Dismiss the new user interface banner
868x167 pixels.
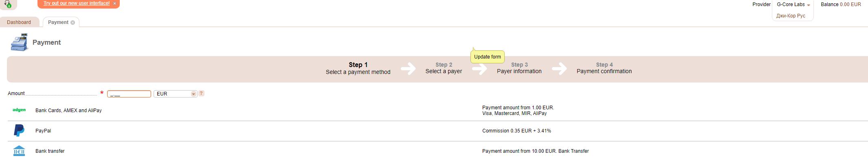114,4
